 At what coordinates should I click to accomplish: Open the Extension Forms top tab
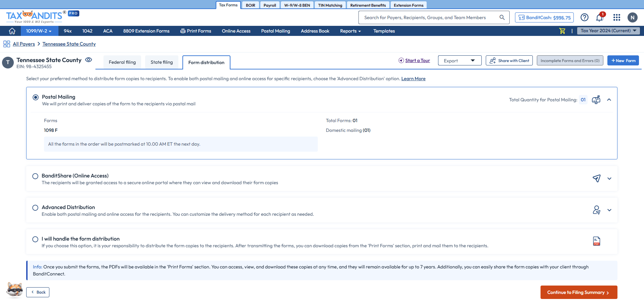409,5
